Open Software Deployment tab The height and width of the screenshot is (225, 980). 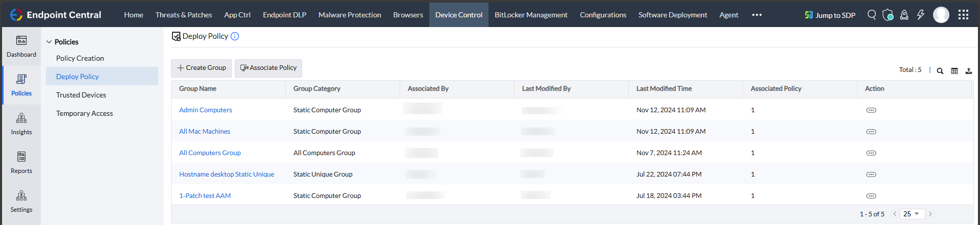[673, 15]
